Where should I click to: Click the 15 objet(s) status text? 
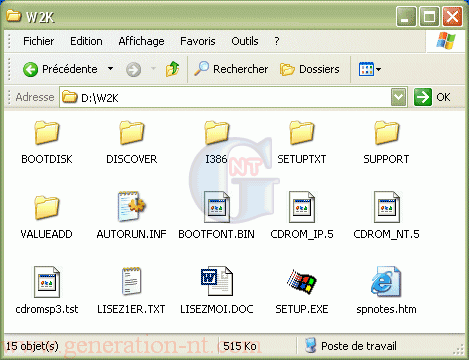click(x=32, y=346)
